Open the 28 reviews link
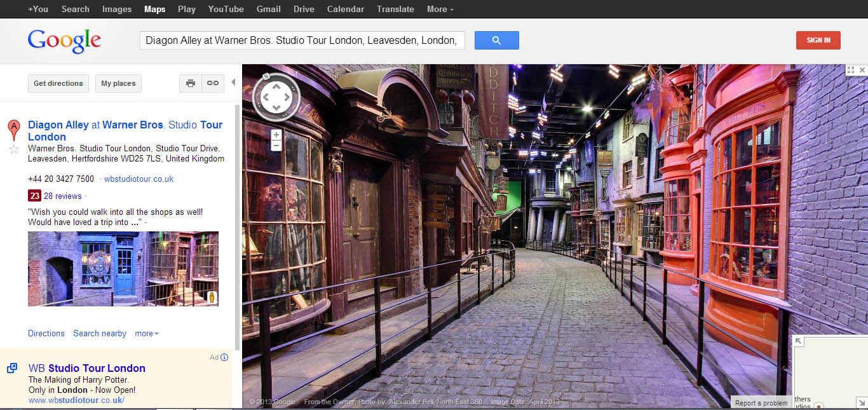868x410 pixels. [62, 196]
